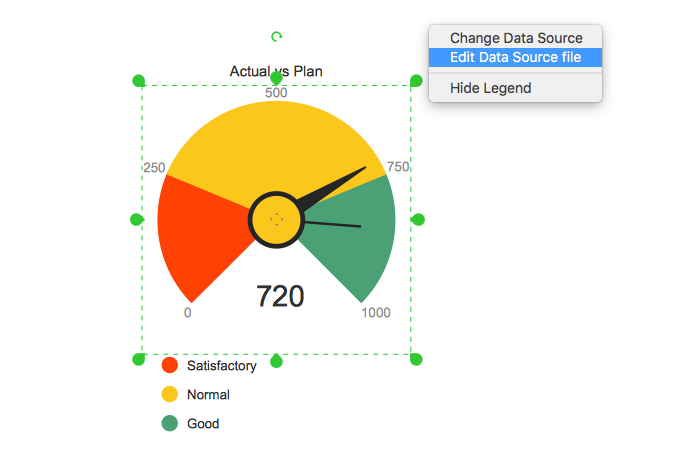Screen dimensions: 696x450
Task: Select Edit Data Source file menu item
Action: pos(515,57)
